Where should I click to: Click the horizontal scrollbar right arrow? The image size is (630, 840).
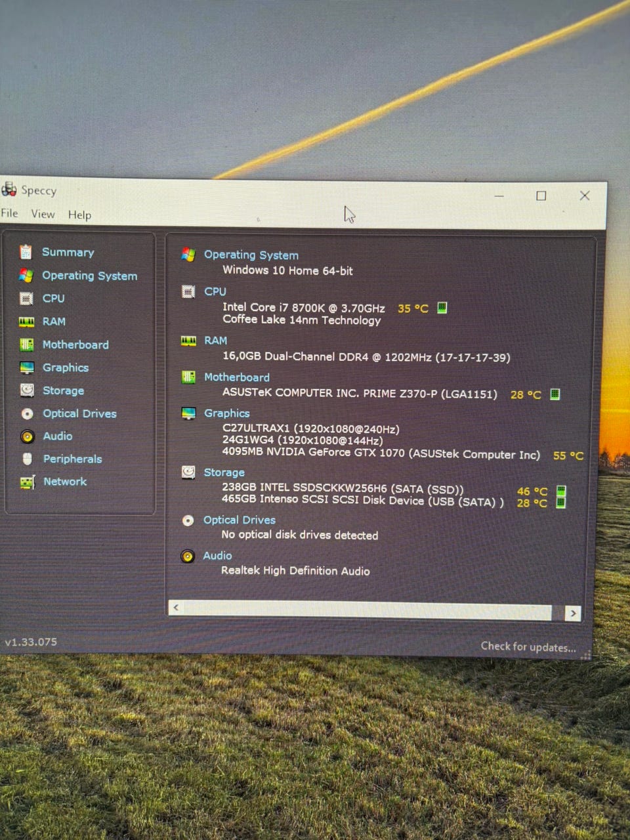(x=573, y=614)
